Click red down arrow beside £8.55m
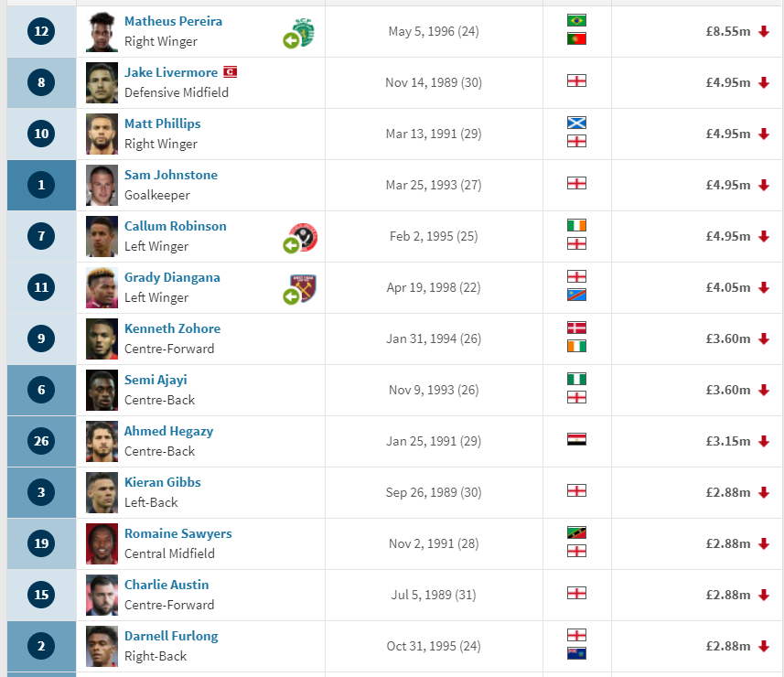784x677 pixels. (764, 31)
